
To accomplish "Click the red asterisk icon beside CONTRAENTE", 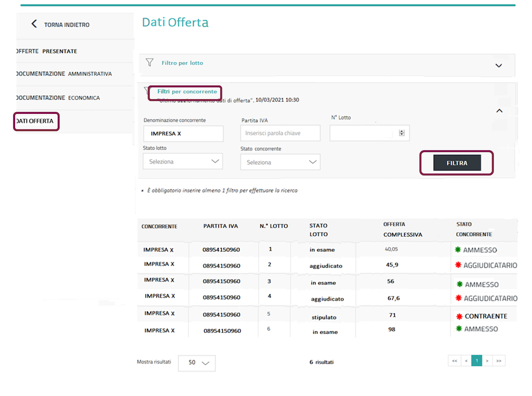I will 459,316.
